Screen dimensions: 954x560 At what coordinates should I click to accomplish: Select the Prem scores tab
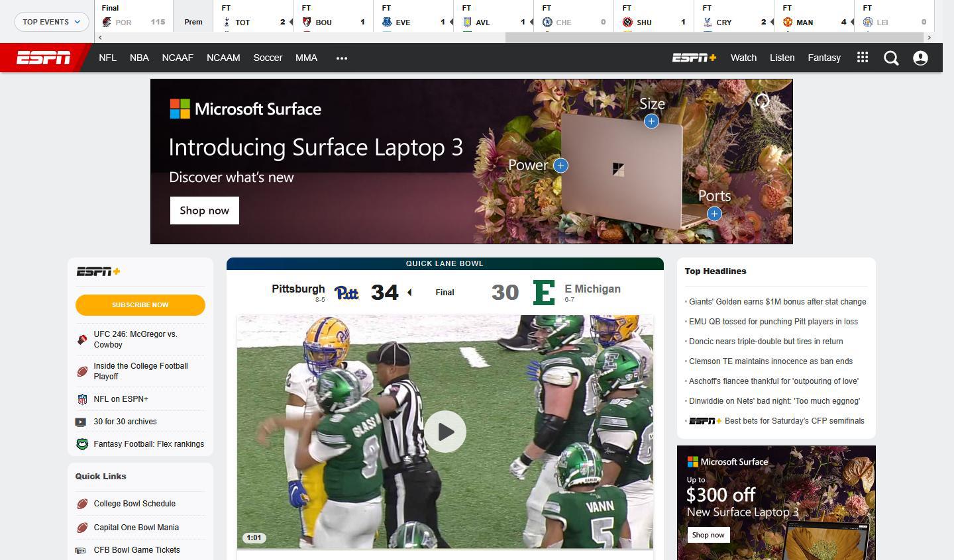click(193, 21)
